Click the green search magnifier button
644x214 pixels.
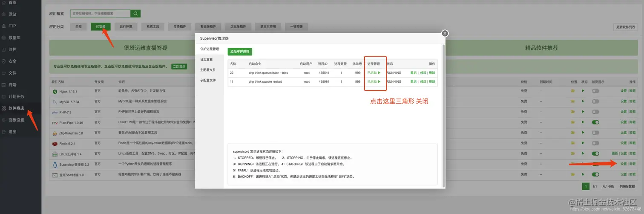coord(135,14)
